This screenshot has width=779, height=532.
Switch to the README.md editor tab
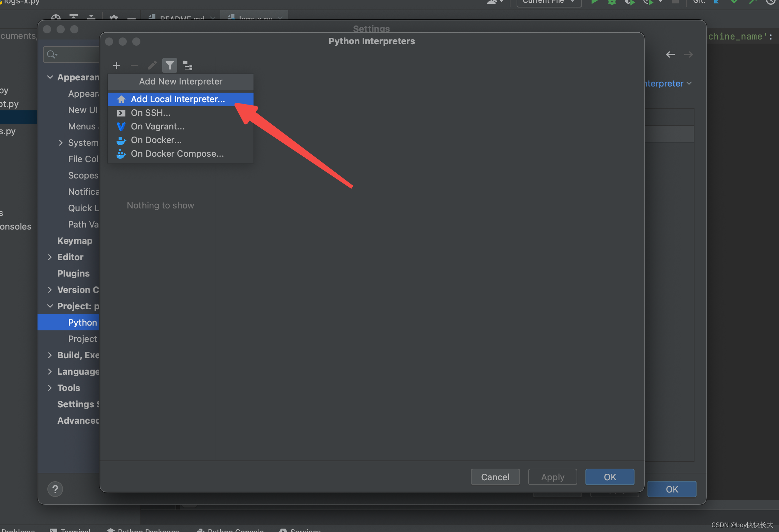[182, 17]
